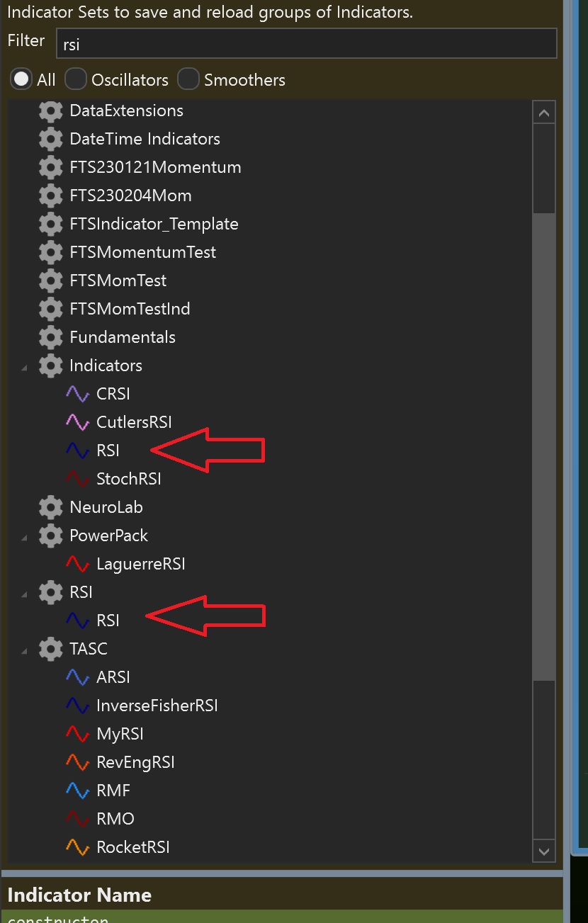Click the NeuroLab gear icon
Viewport: 588px width, 923px height.
[x=50, y=507]
